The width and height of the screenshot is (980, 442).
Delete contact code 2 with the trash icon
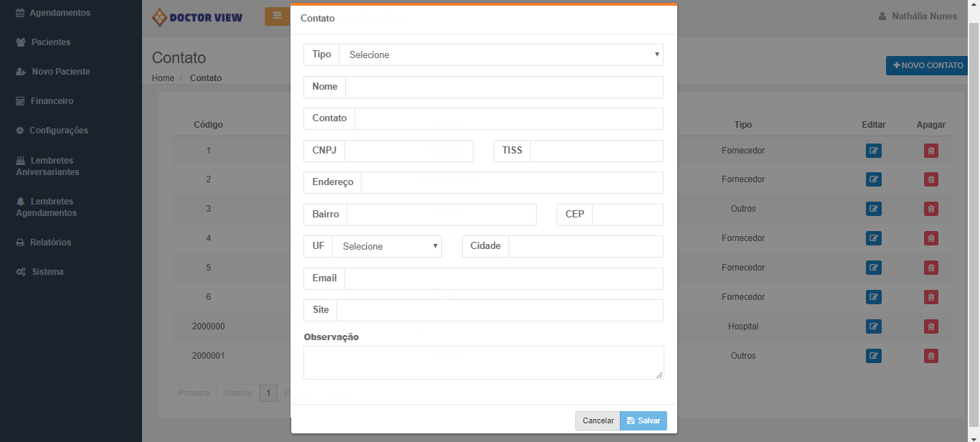click(930, 180)
